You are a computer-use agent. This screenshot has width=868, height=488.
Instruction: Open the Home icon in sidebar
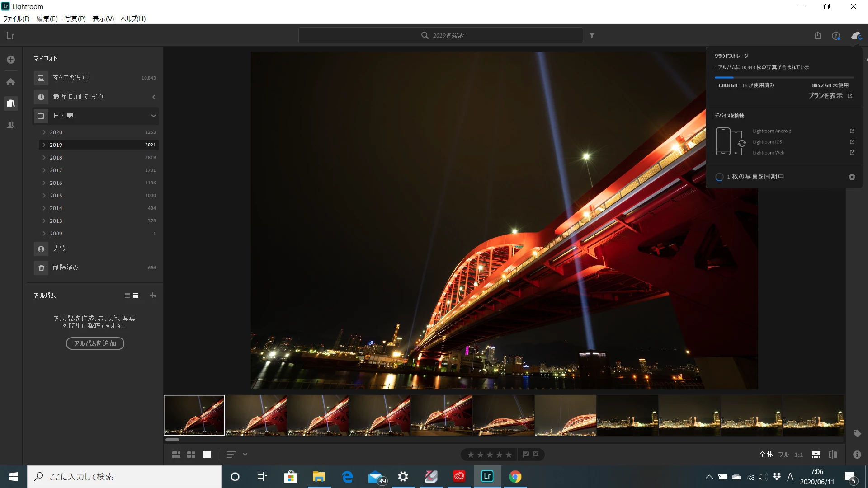[11, 82]
